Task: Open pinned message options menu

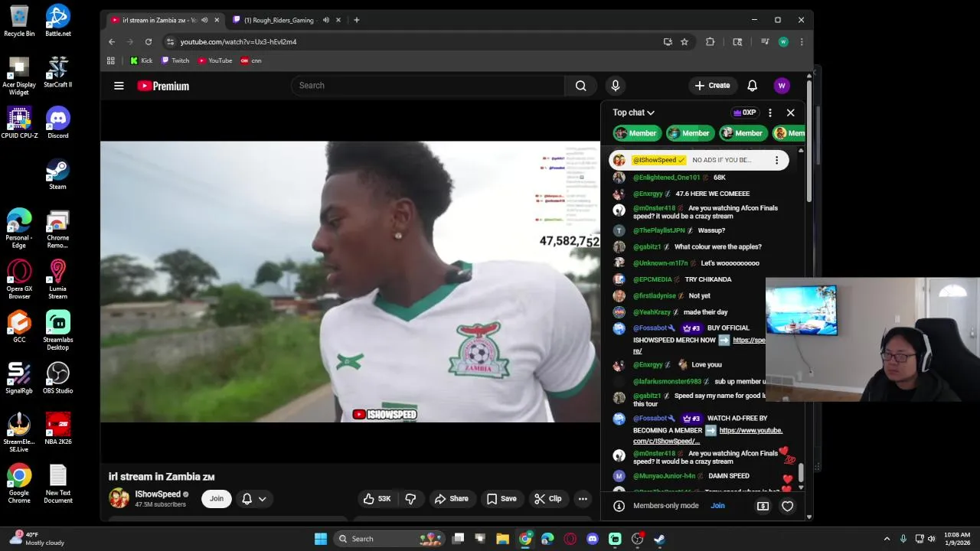Action: (776, 160)
